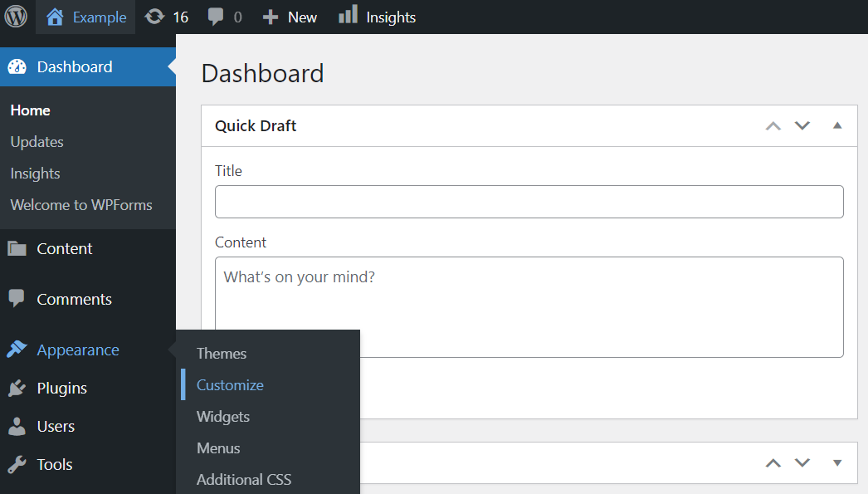868x494 pixels.
Task: Open Themes from the Appearance submenu
Action: pos(221,353)
